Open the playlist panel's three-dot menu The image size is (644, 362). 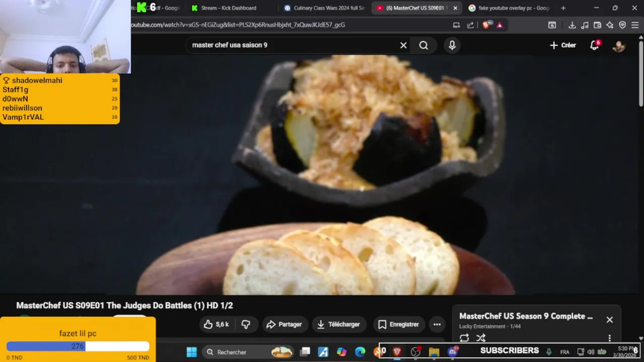click(x=609, y=338)
